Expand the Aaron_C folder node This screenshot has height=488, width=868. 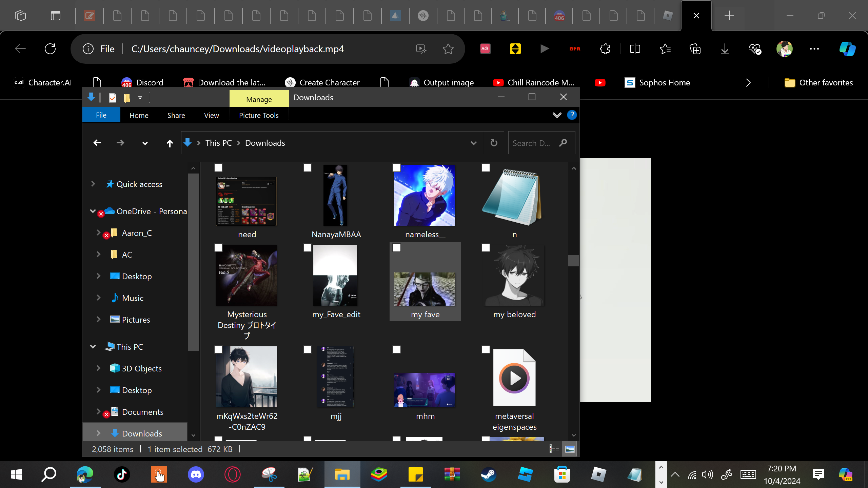(98, 232)
